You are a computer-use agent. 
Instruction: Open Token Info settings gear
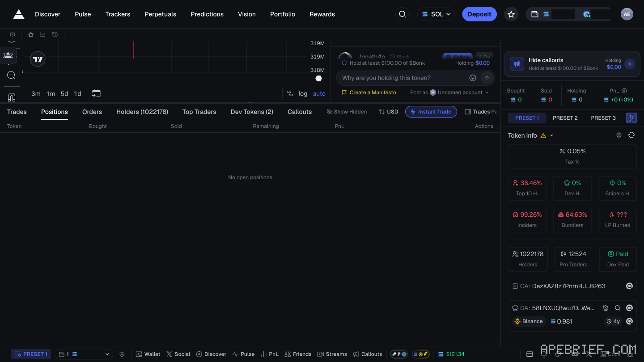pyautogui.click(x=619, y=135)
